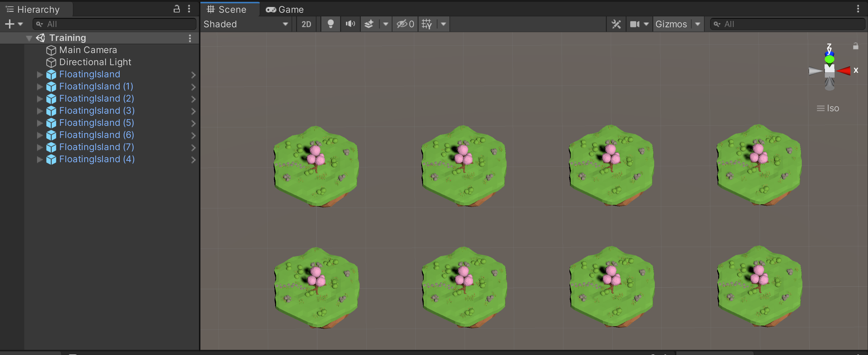The width and height of the screenshot is (868, 355).
Task: Click the Directional Light object
Action: [95, 62]
